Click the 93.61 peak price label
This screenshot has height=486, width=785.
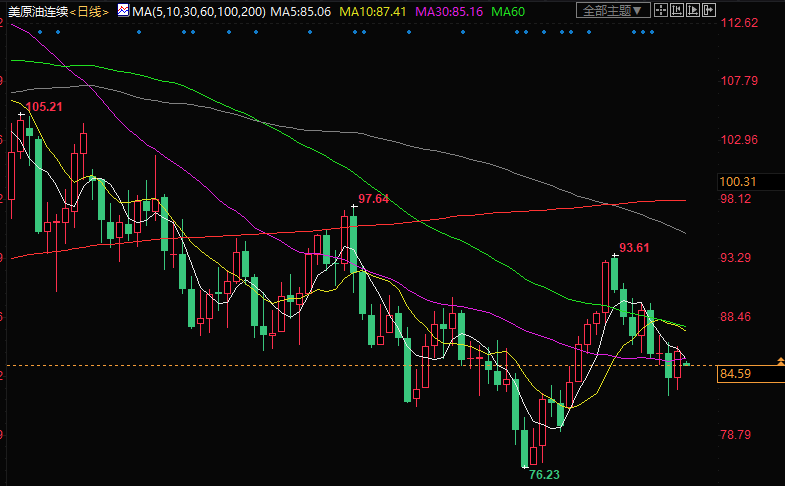pos(635,247)
